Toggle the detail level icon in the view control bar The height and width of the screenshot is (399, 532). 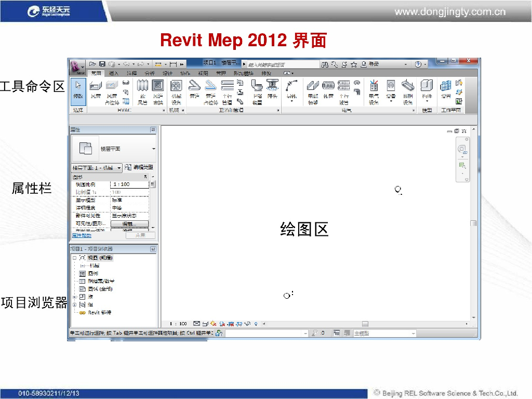click(x=197, y=324)
